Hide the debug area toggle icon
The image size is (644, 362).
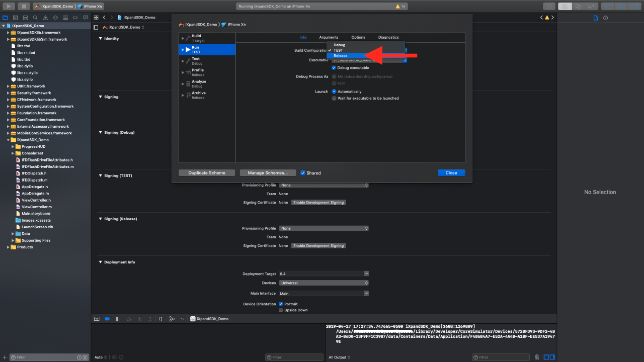coord(97,319)
